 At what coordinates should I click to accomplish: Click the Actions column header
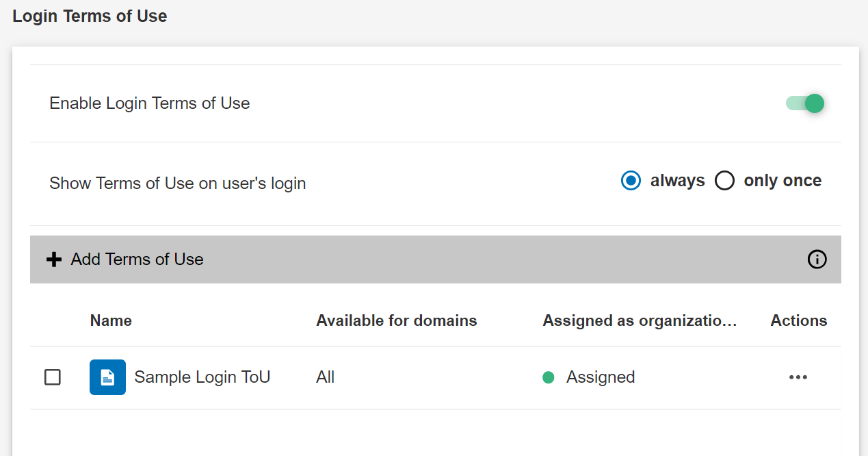tap(798, 320)
